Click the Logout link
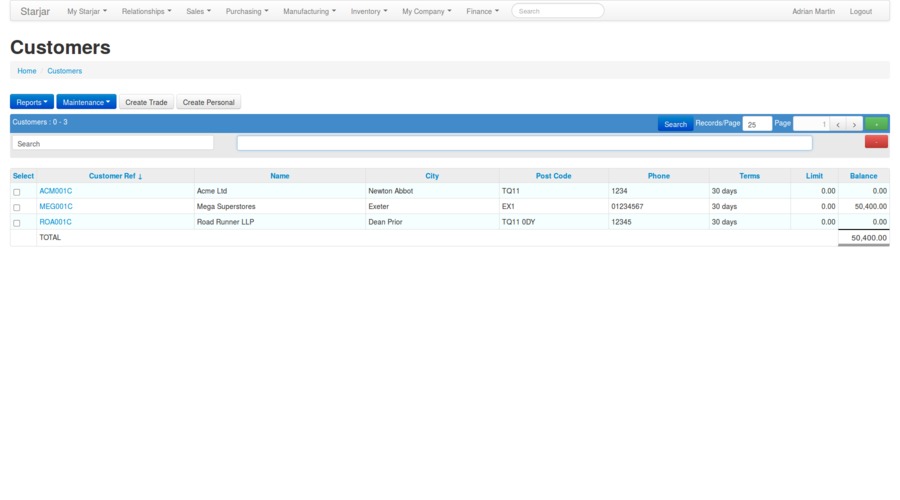 (860, 11)
